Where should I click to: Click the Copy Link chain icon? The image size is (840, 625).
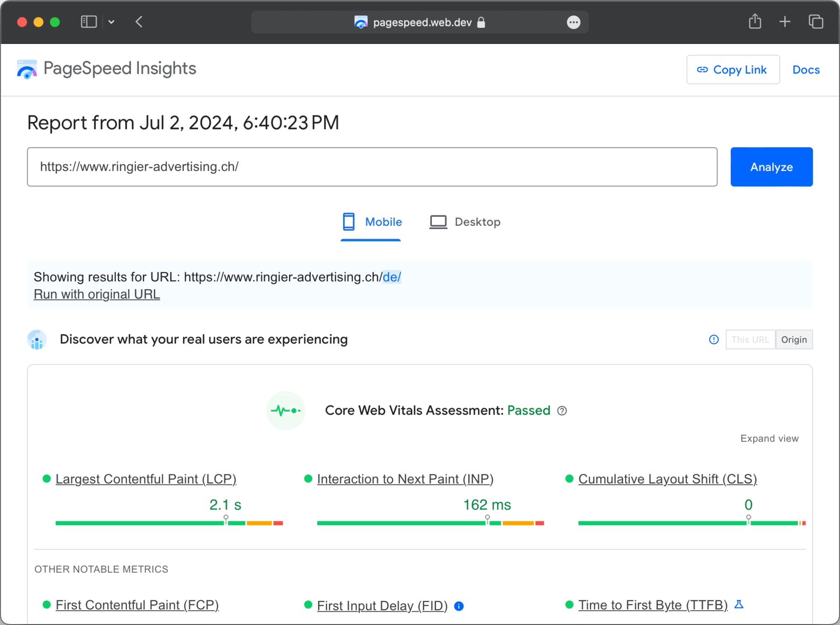point(702,69)
